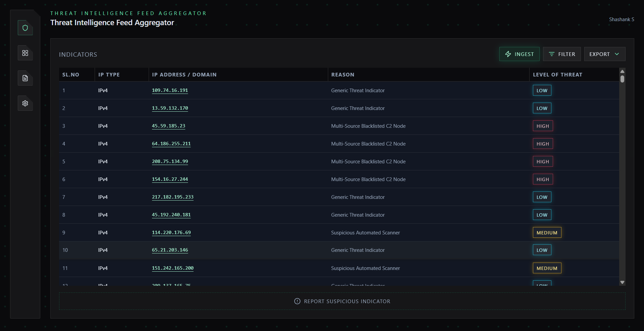The width and height of the screenshot is (644, 331).
Task: Click the lightning bolt icon on Ingest
Action: [508, 54]
